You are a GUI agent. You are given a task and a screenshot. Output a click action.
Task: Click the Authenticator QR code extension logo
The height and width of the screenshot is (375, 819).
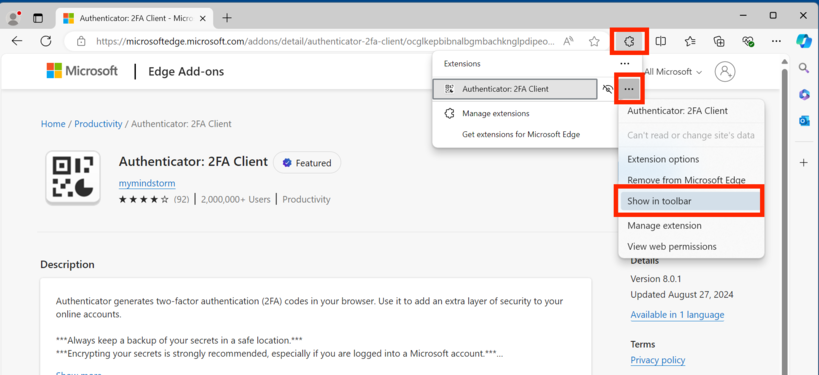pos(73,178)
